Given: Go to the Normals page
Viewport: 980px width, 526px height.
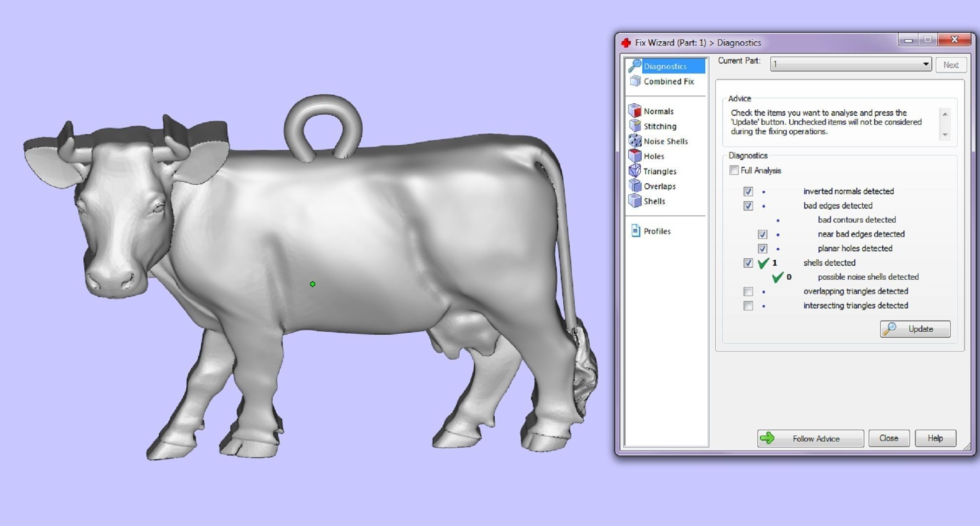Looking at the screenshot, I should click(659, 111).
